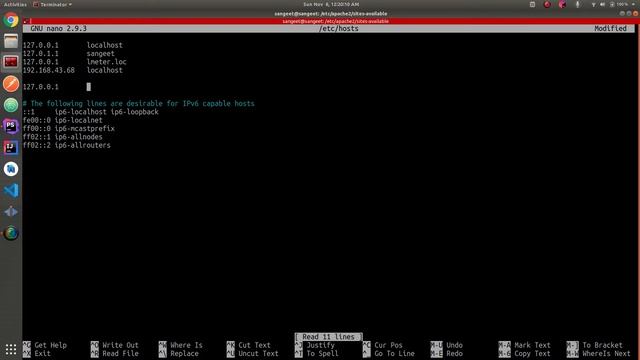Open the volume indicator
The height and width of the screenshot is (360, 640).
(602, 4)
